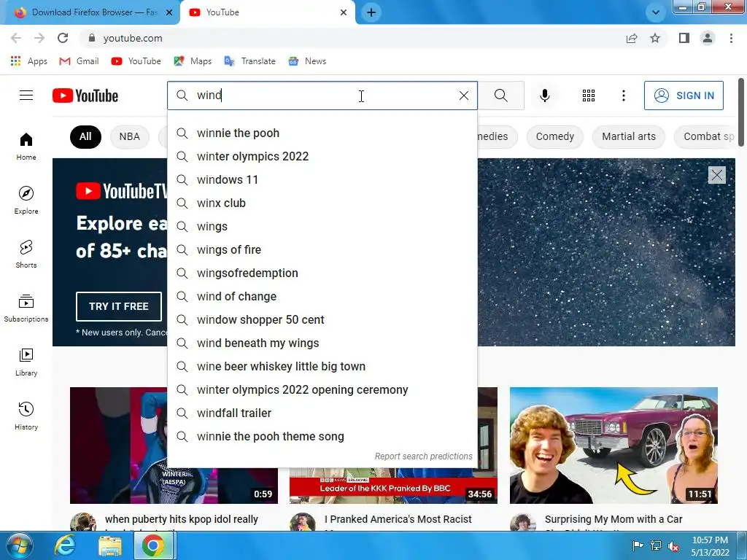
Task: Open the Chrome profile avatar
Action: pos(708,38)
